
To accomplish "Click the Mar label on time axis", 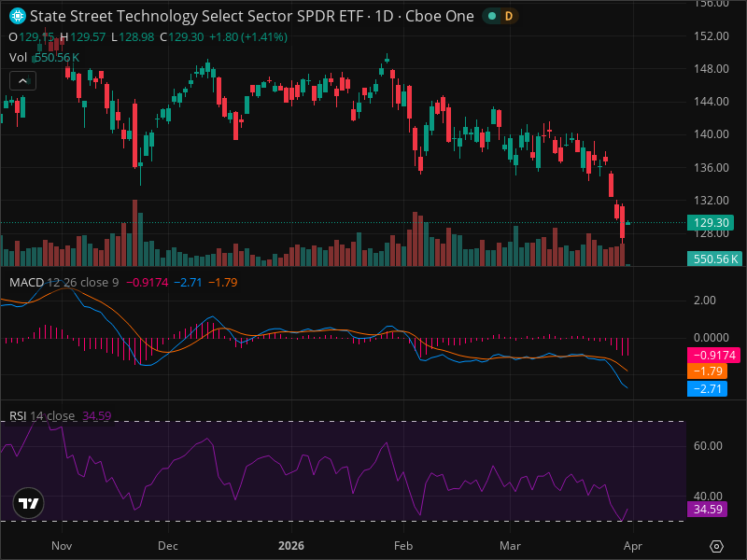I will click(x=510, y=546).
